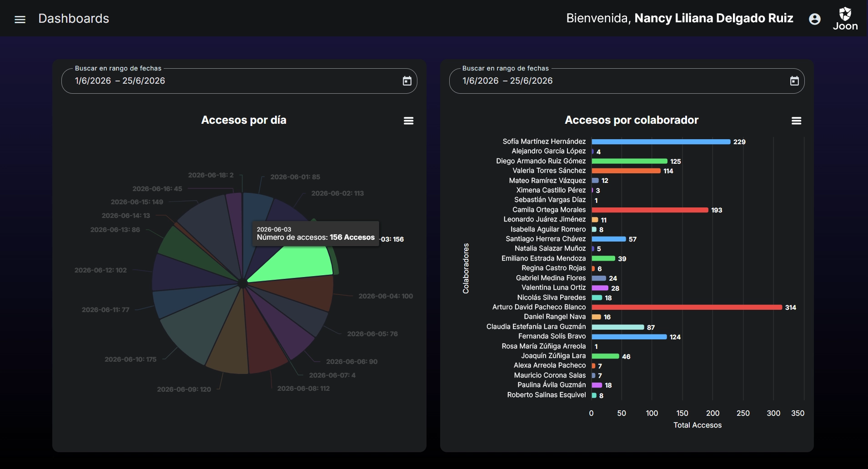The height and width of the screenshot is (469, 868).
Task: Click the 2026-06-05: 76 pie label
Action: 372,334
